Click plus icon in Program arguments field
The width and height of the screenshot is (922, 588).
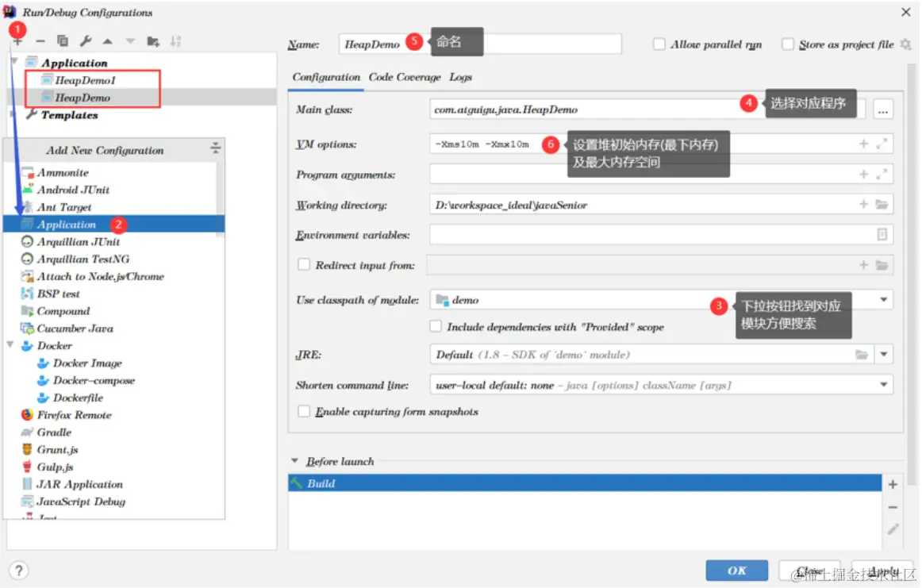(x=863, y=174)
